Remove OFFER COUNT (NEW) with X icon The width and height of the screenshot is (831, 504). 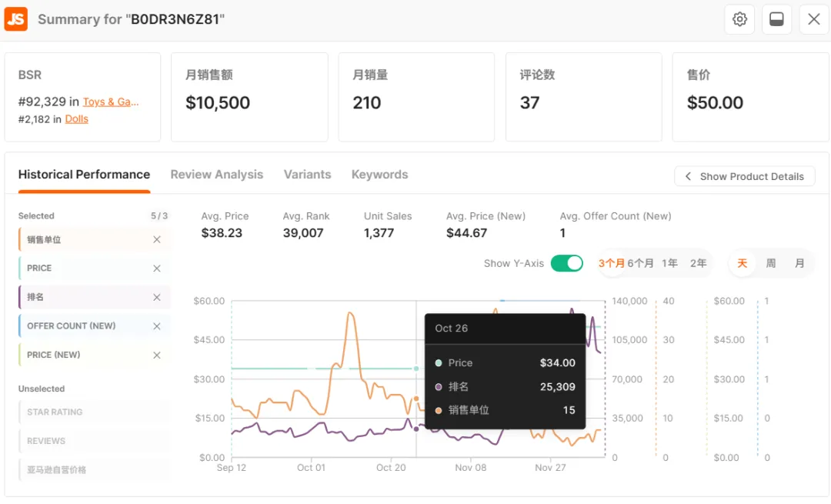[x=157, y=326]
